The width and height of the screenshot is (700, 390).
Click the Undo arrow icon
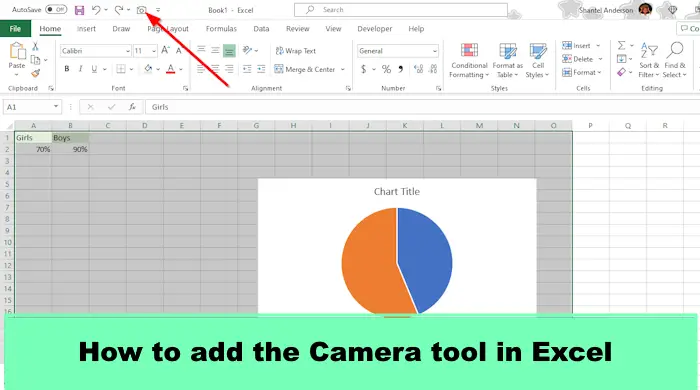(96, 10)
